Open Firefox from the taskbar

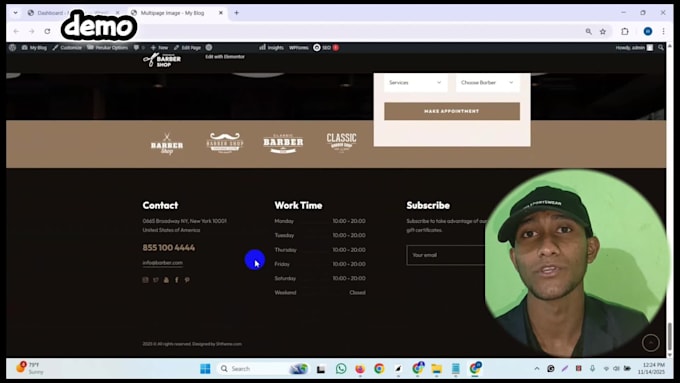(360, 369)
